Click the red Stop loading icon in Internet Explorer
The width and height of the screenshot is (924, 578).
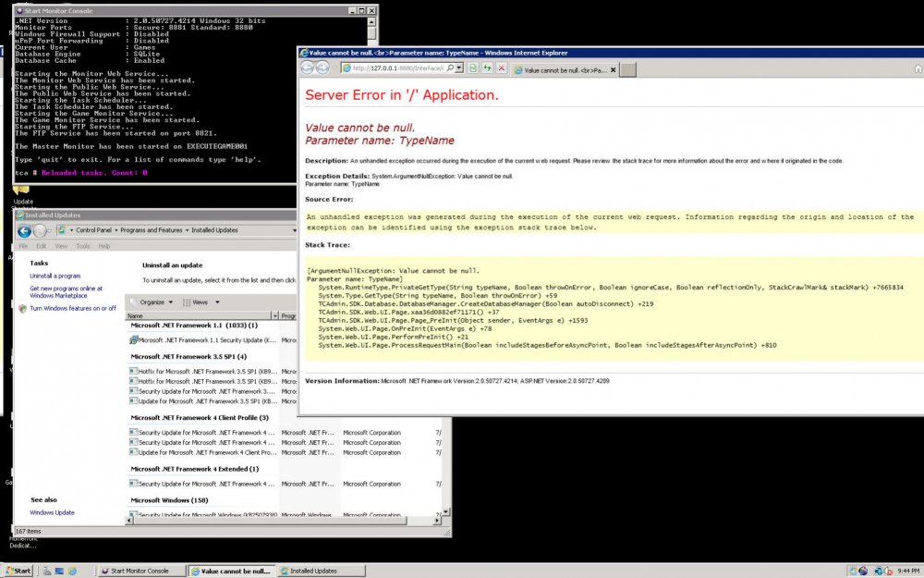(501, 67)
